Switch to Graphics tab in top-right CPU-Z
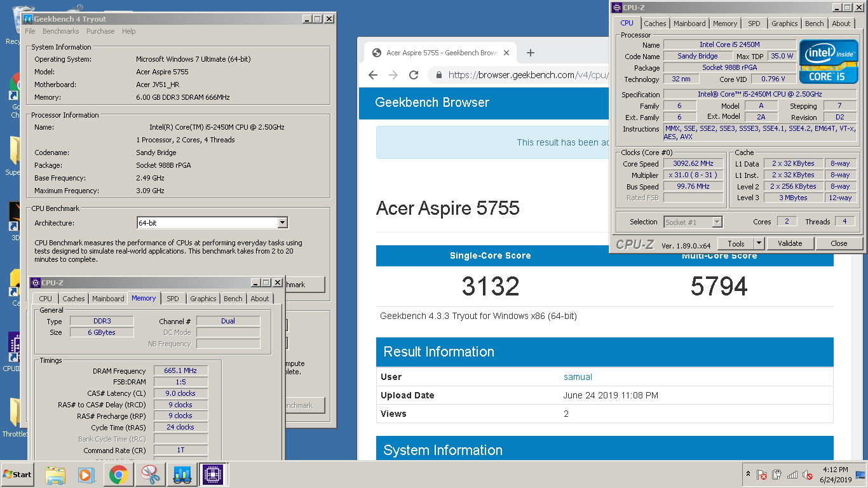The height and width of the screenshot is (488, 868). pyautogui.click(x=784, y=24)
